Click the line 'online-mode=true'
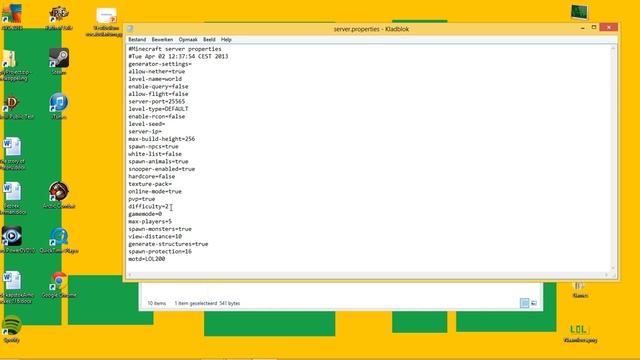The height and width of the screenshot is (360, 640). [x=155, y=191]
